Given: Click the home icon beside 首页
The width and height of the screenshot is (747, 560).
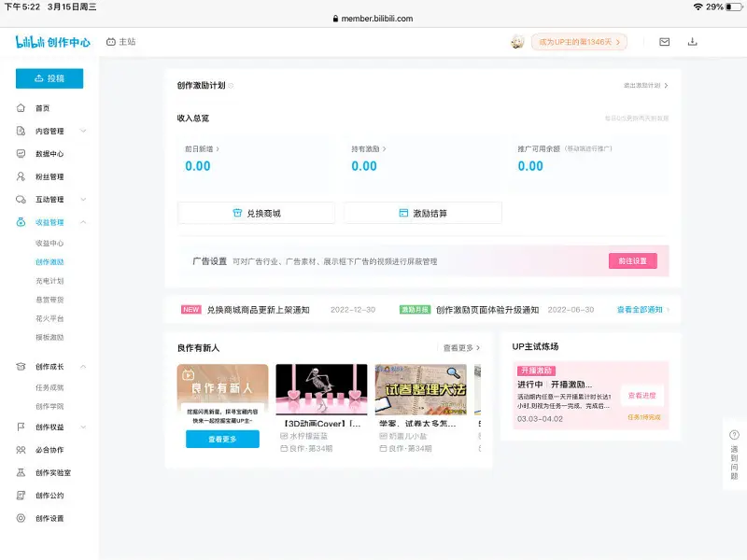Looking at the screenshot, I should tap(21, 108).
